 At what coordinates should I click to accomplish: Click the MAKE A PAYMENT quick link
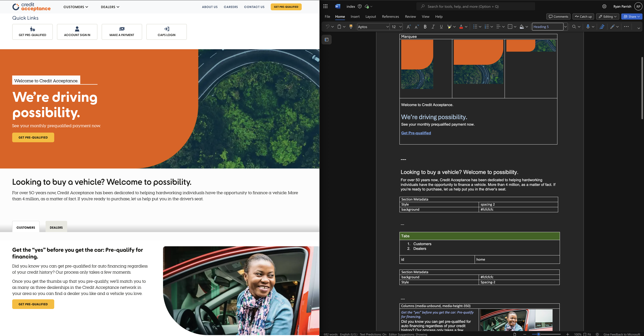coord(122,32)
